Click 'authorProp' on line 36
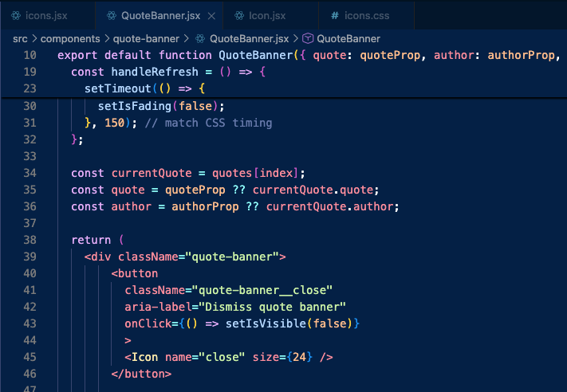This screenshot has width=567, height=392. [205, 206]
